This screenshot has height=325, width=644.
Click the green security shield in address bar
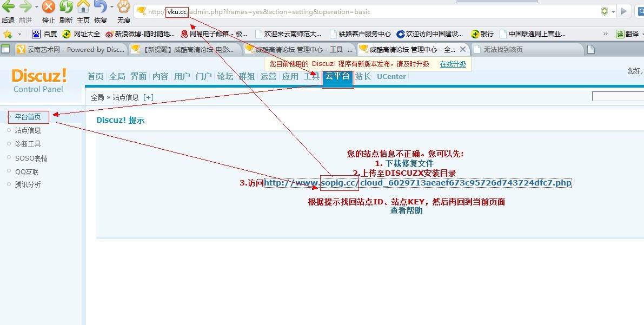(x=604, y=11)
